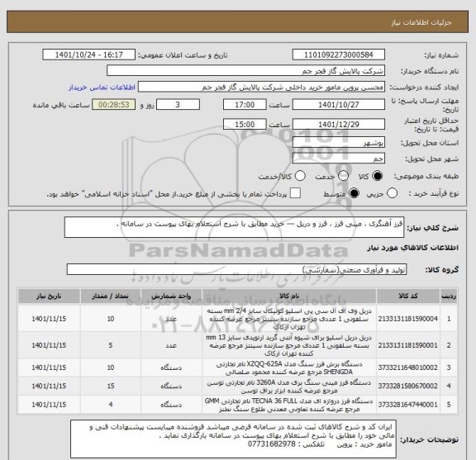Click the general need description text box

click(x=234, y=227)
